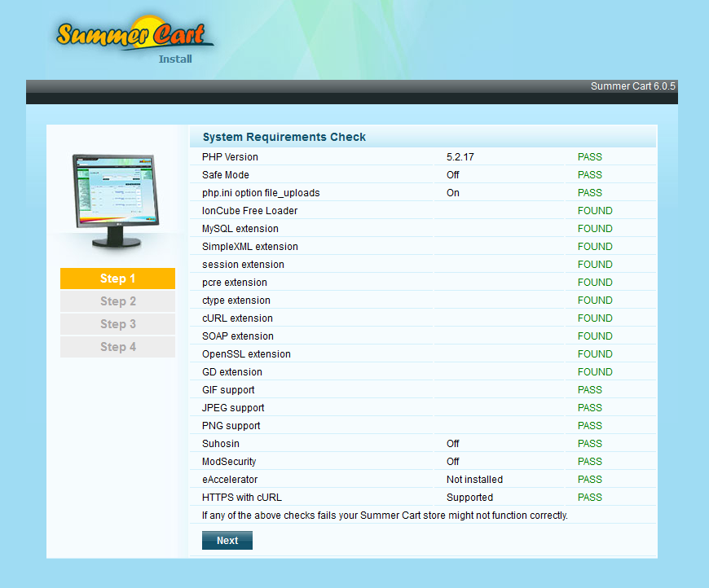Click the System Requirements Check heading
This screenshot has height=588, width=709.
[284, 137]
